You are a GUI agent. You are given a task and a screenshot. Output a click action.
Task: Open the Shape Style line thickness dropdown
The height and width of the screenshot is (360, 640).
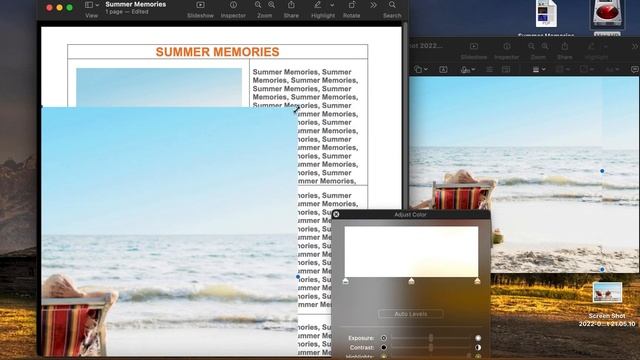point(539,69)
